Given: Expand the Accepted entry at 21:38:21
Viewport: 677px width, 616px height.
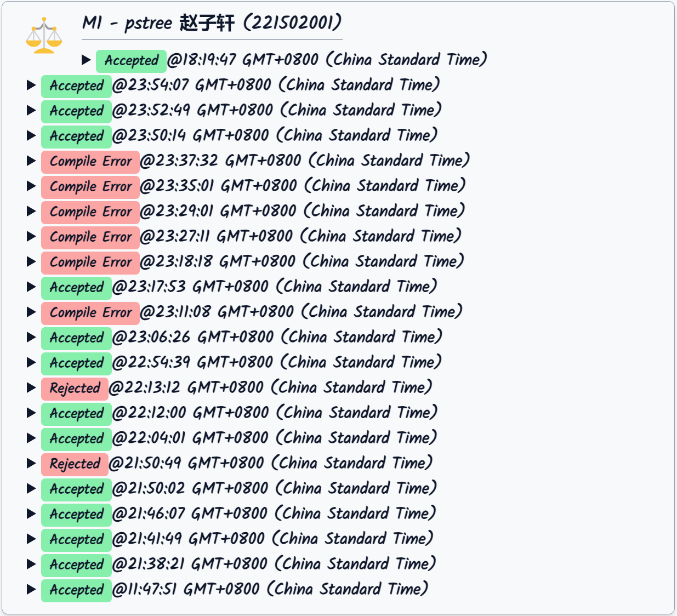Looking at the screenshot, I should 31,564.
